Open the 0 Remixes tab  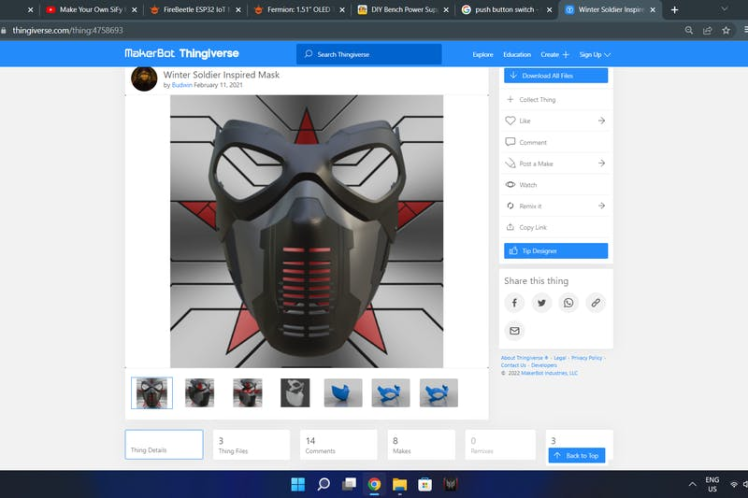[x=500, y=445]
